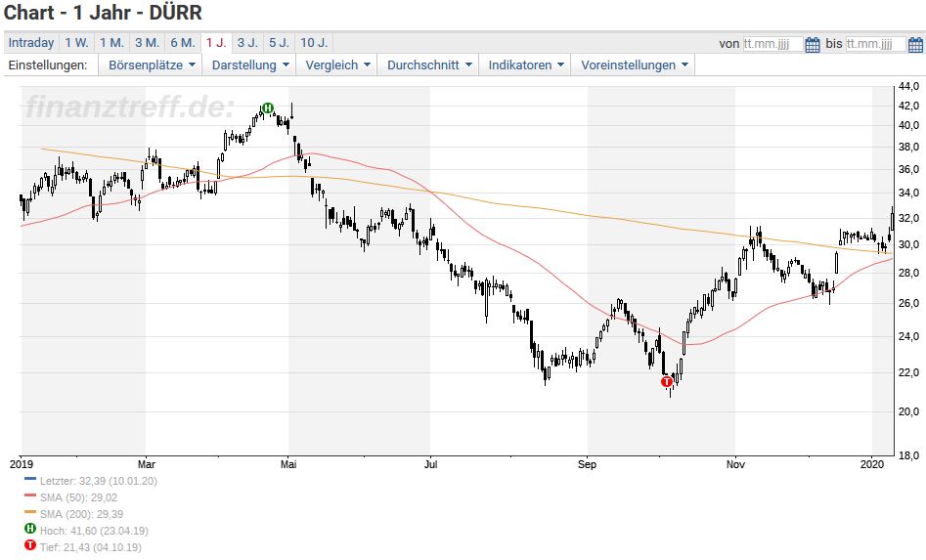
Task: Select the 3 J. time range tab
Action: pyautogui.click(x=247, y=42)
